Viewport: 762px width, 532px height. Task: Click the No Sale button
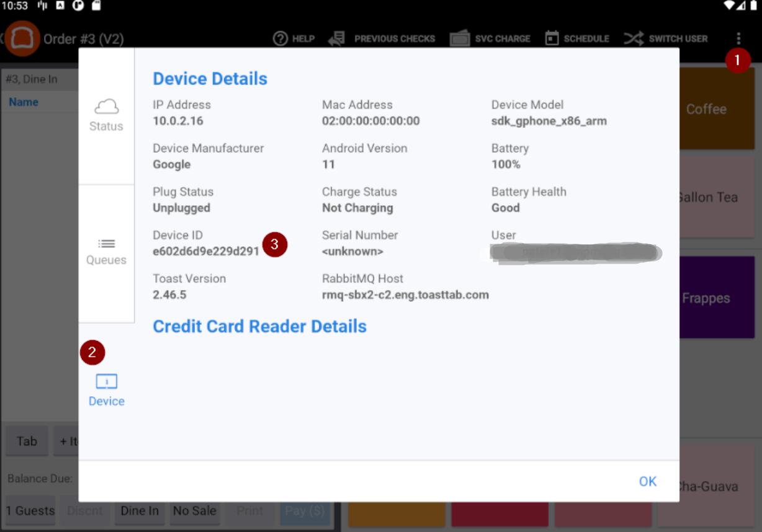coord(194,510)
